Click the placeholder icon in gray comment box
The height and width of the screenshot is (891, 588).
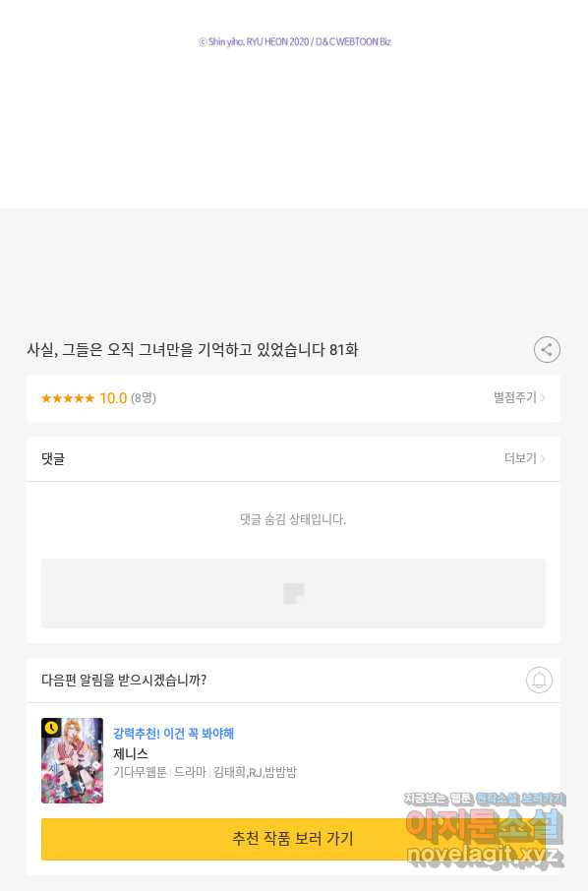294,593
